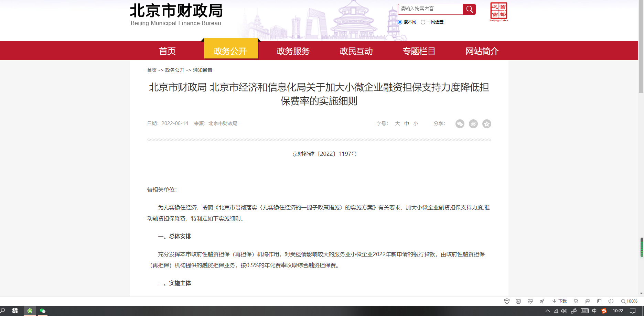Click the document number 京财经建〔2022〕1197号
The image size is (644, 316).
pyautogui.click(x=324, y=154)
